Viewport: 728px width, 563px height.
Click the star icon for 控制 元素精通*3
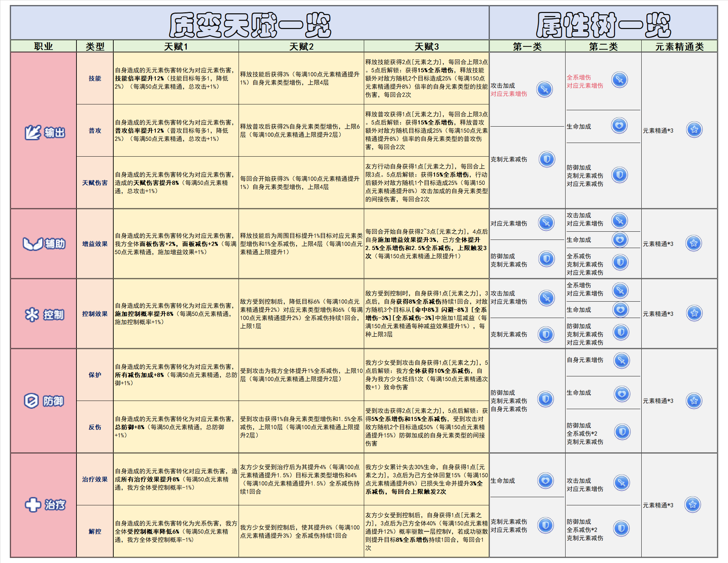coord(694,313)
